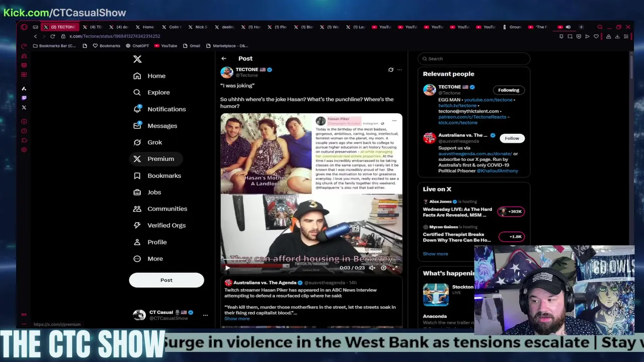Click TECTONE's avatar on the post

click(227, 72)
